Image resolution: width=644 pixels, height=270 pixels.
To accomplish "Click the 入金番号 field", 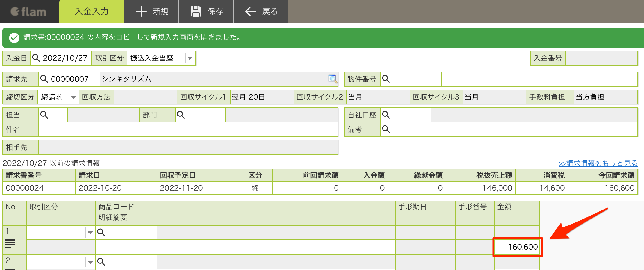I will point(601,58).
